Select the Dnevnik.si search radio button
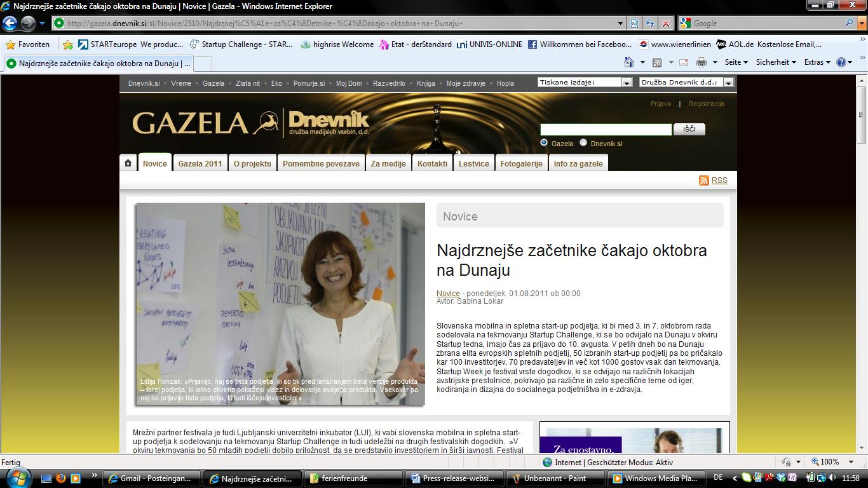Viewport: 868px width, 488px height. click(583, 143)
